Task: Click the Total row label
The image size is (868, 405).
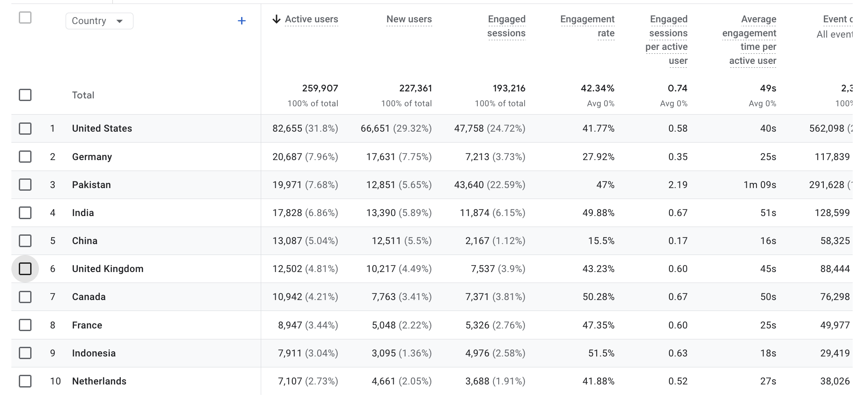Action: point(83,95)
